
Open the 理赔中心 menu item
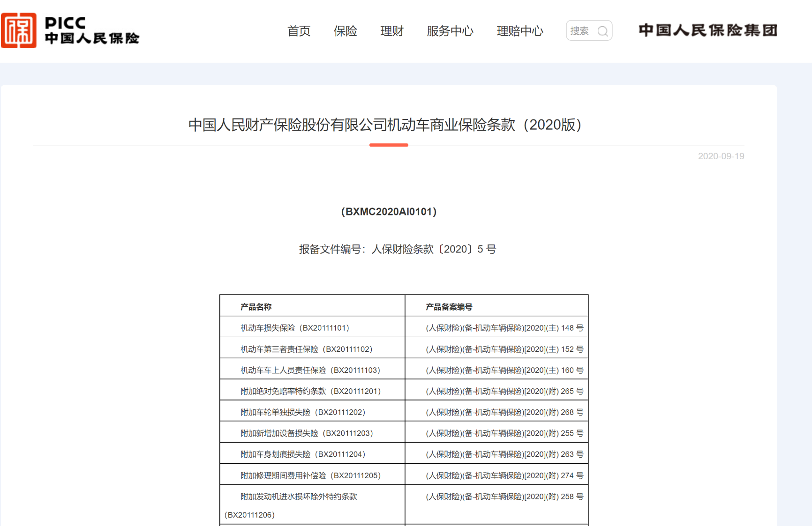pos(520,31)
